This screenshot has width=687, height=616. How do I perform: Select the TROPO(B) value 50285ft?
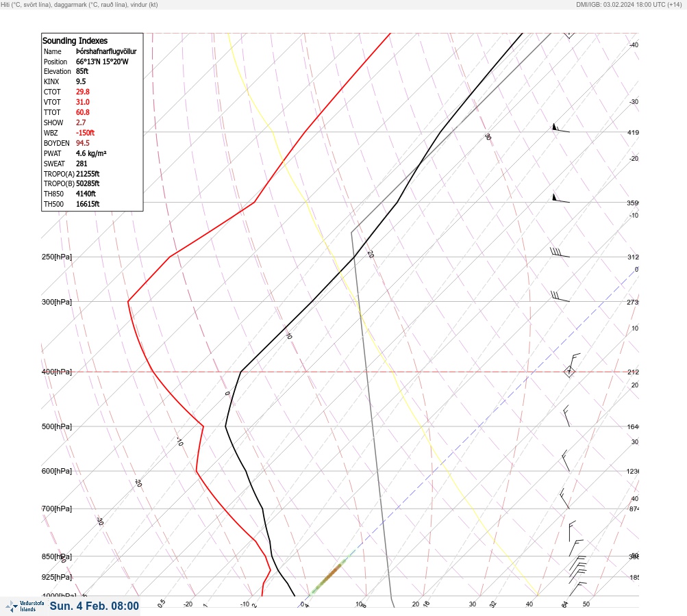88,183
